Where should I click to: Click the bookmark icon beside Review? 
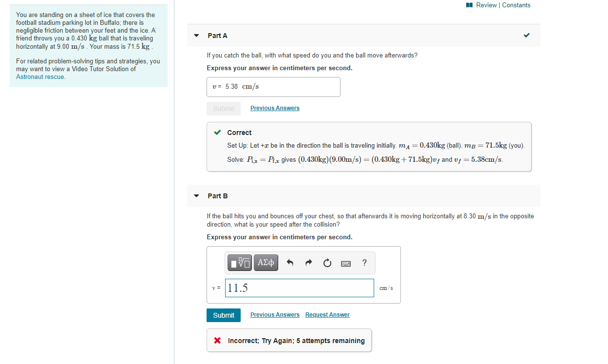[x=469, y=5]
